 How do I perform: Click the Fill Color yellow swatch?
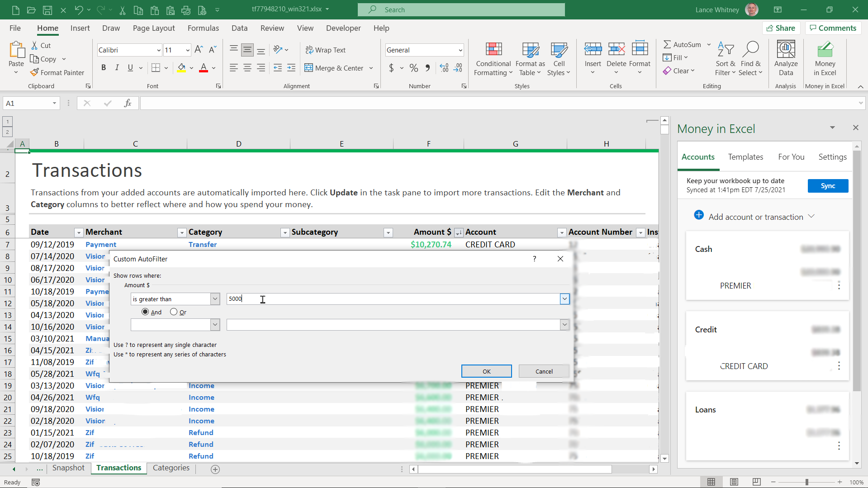[181, 68]
